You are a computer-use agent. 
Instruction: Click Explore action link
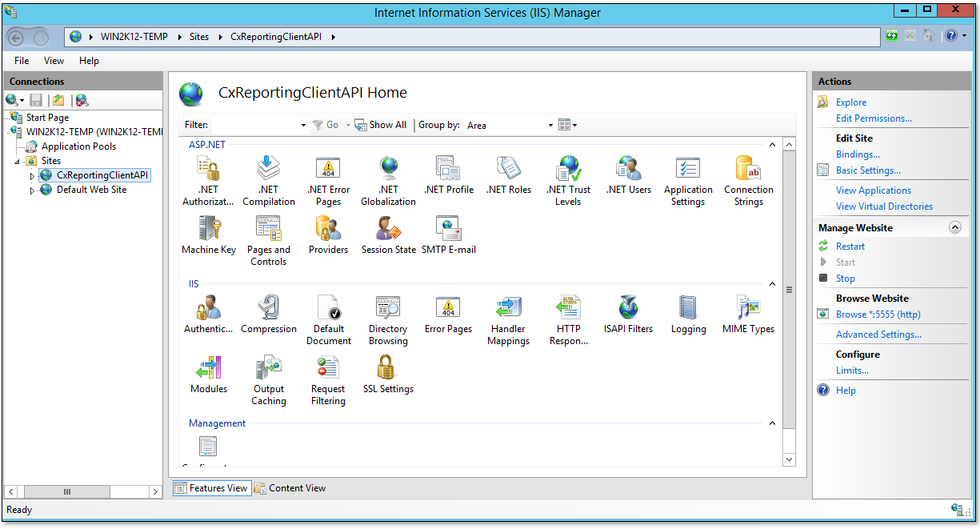tap(851, 102)
